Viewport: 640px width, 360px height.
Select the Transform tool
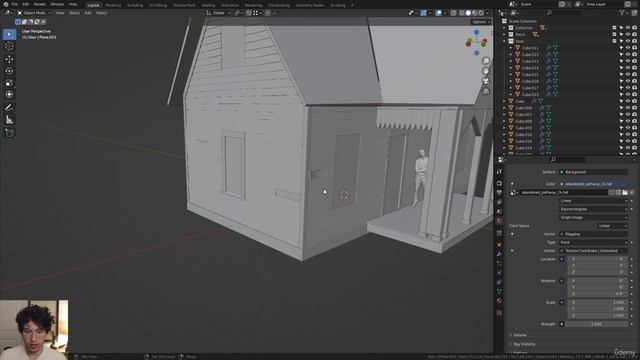coord(9,95)
